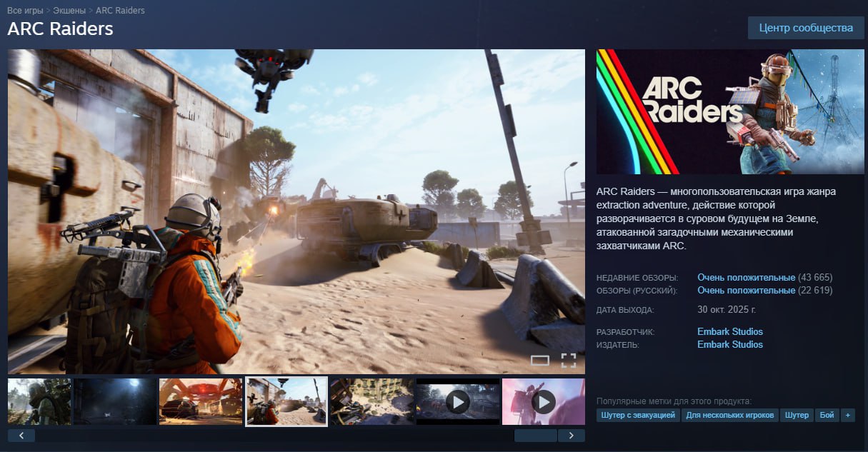Select the 'Бой' tag
Image resolution: width=868 pixels, height=452 pixels.
tap(827, 415)
